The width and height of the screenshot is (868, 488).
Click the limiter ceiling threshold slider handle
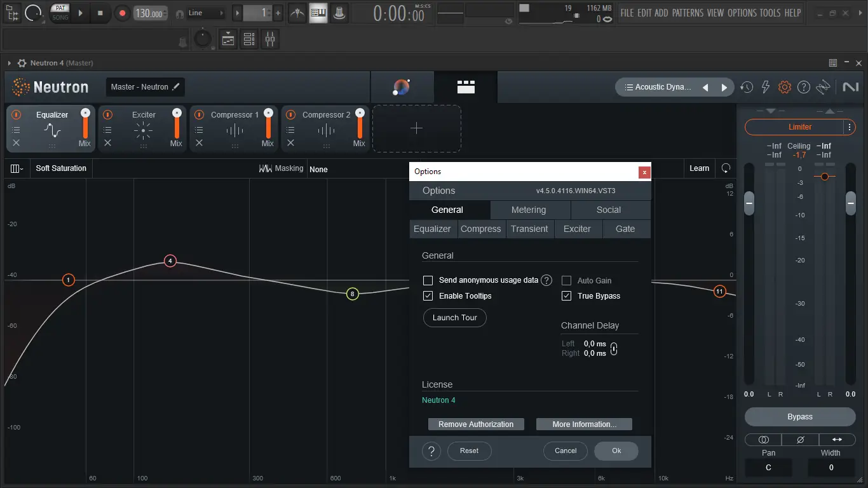pos(825,176)
